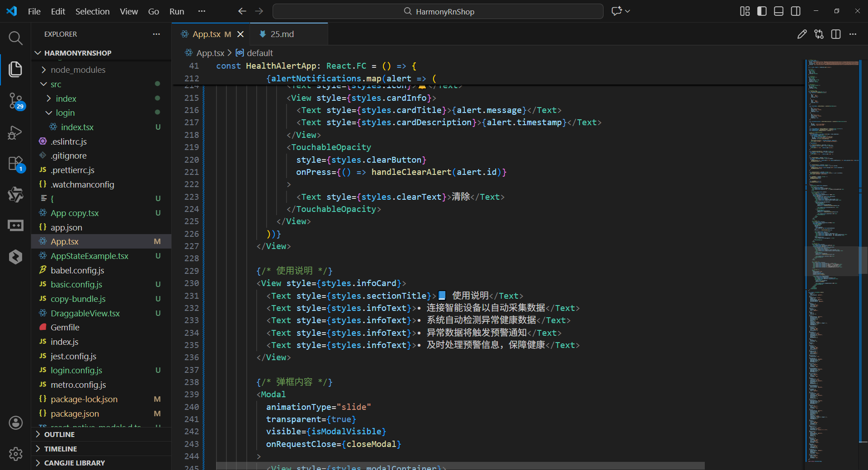Toggle the bottom Panel visibility

pyautogui.click(x=778, y=11)
